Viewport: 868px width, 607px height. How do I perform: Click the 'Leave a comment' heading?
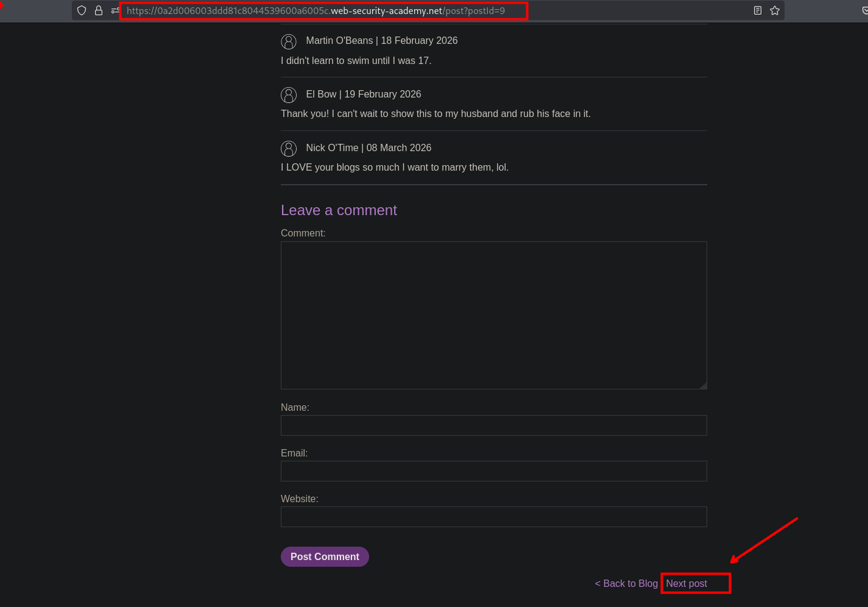point(339,210)
